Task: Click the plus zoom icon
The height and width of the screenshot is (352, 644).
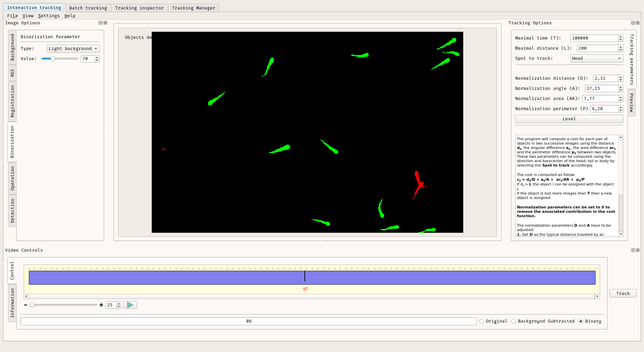Action: [x=101, y=305]
